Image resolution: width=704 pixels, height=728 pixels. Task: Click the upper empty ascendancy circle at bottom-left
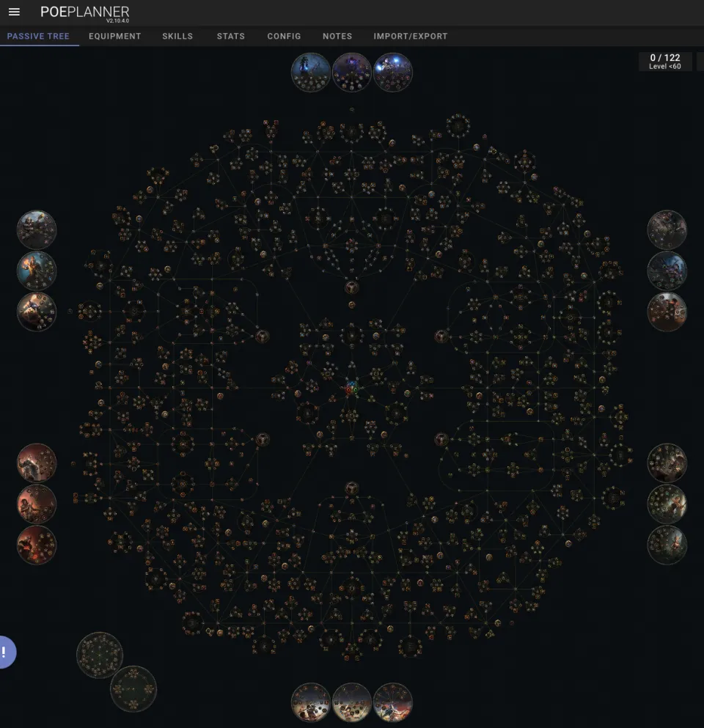coord(100,655)
